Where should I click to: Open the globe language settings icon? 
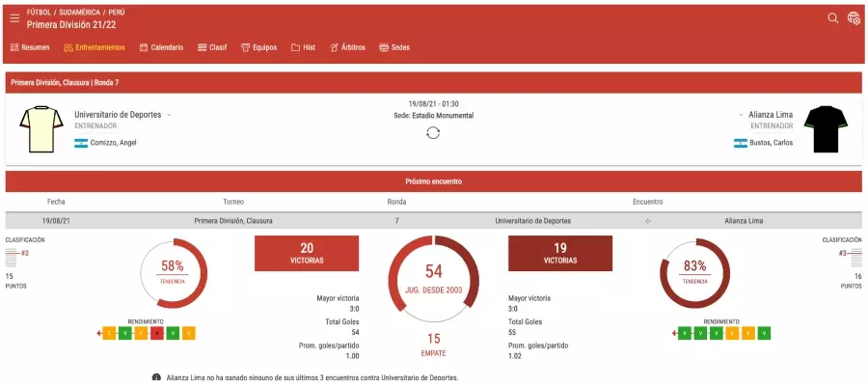(854, 18)
